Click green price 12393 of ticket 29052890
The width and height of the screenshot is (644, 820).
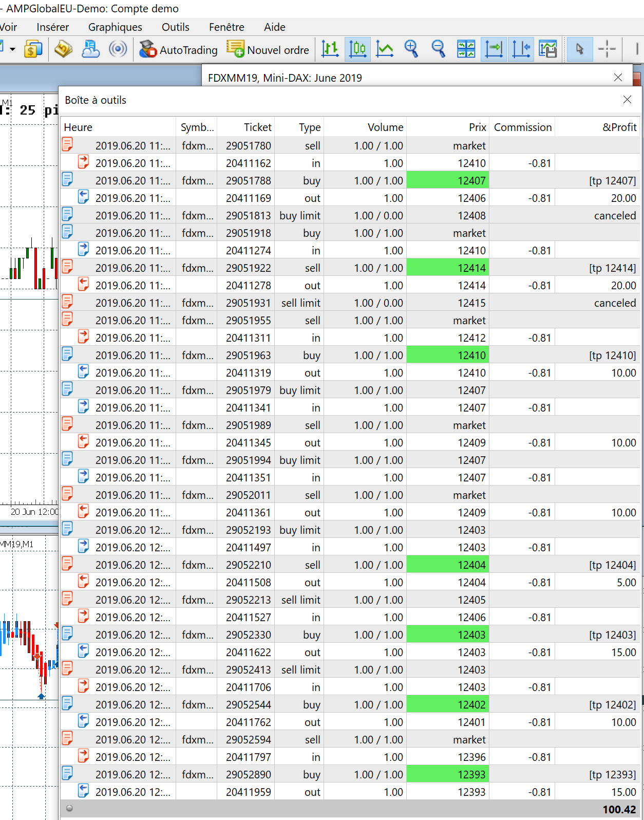coord(447,774)
